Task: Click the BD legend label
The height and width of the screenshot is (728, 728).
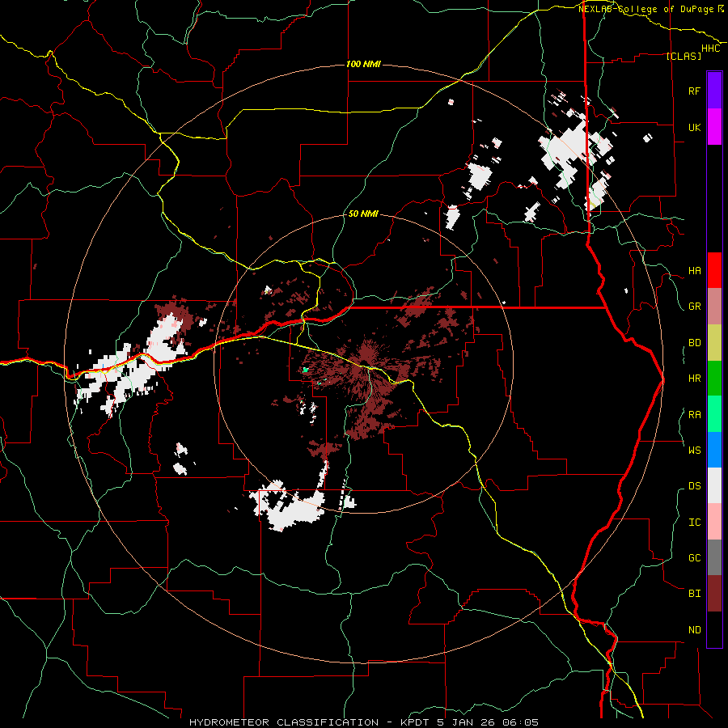Action: coord(694,343)
